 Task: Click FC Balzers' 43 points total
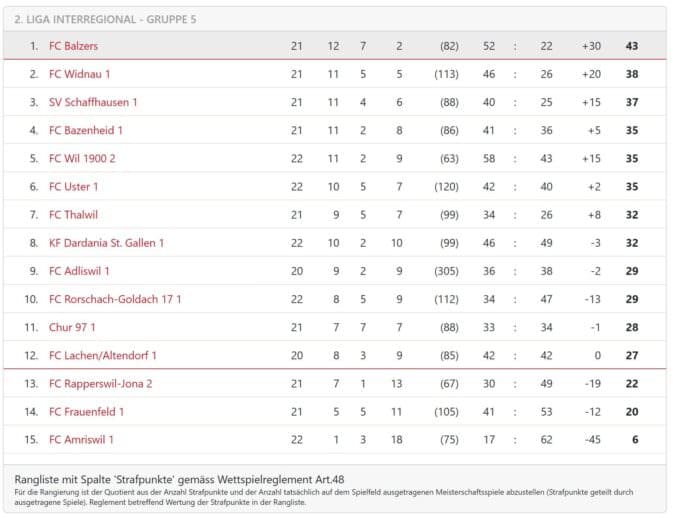point(631,46)
